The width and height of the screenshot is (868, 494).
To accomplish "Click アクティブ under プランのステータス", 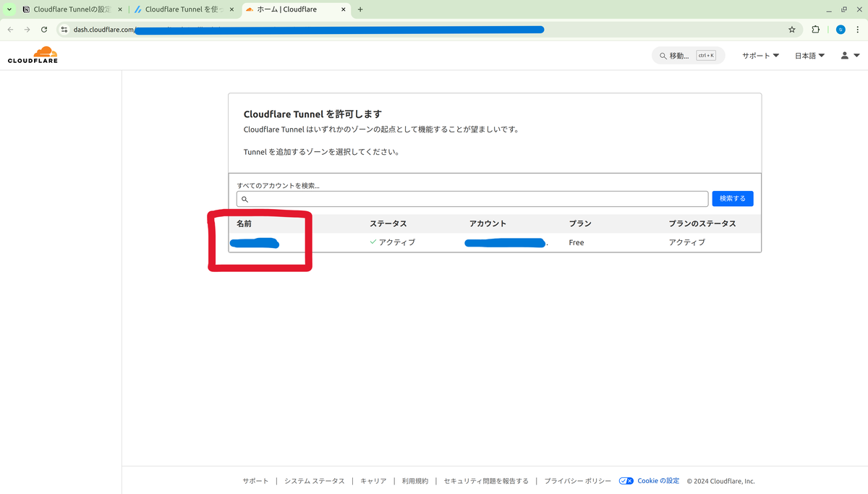I will [x=686, y=242].
